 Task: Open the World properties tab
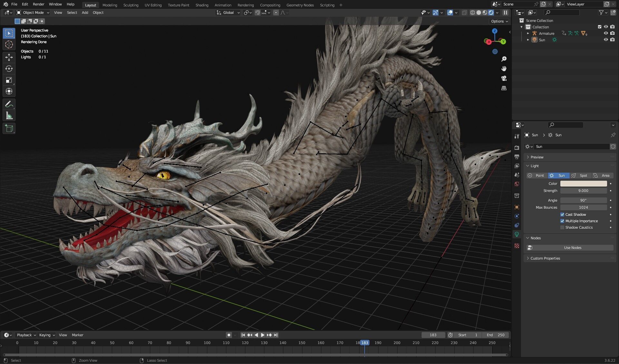tap(517, 184)
